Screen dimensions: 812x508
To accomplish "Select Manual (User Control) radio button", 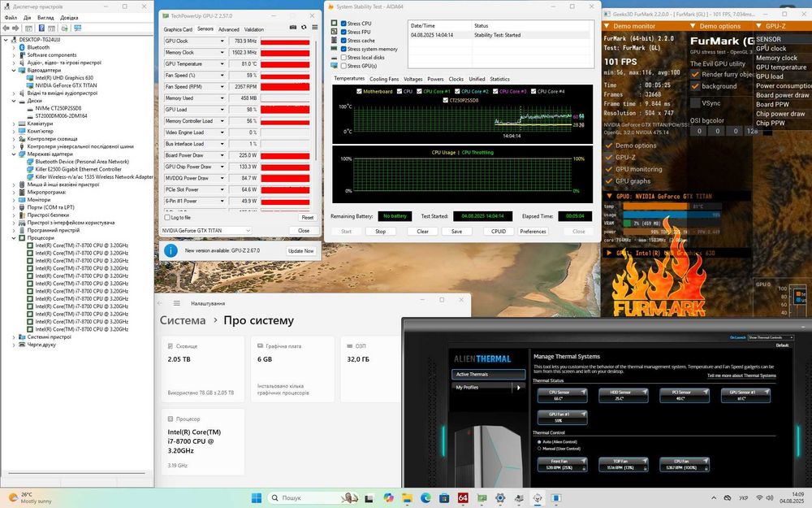I will pyautogui.click(x=539, y=449).
